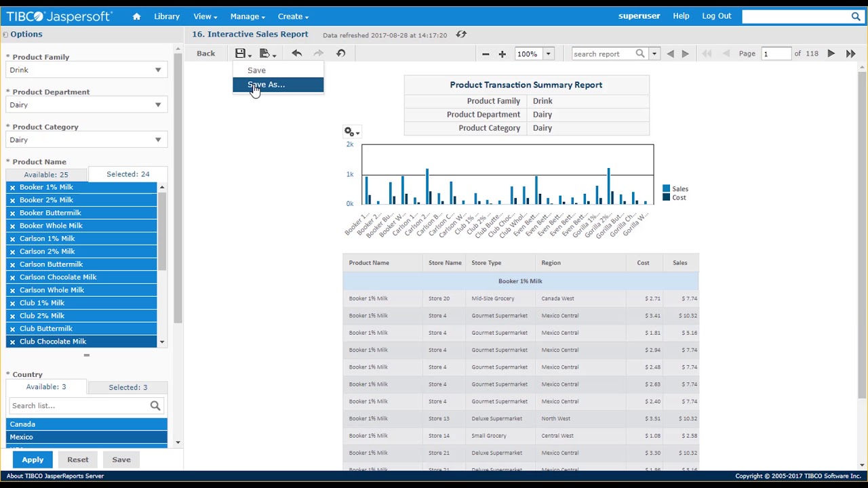
Task: Open the search report options dropdown arrow
Action: pyautogui.click(x=654, y=54)
